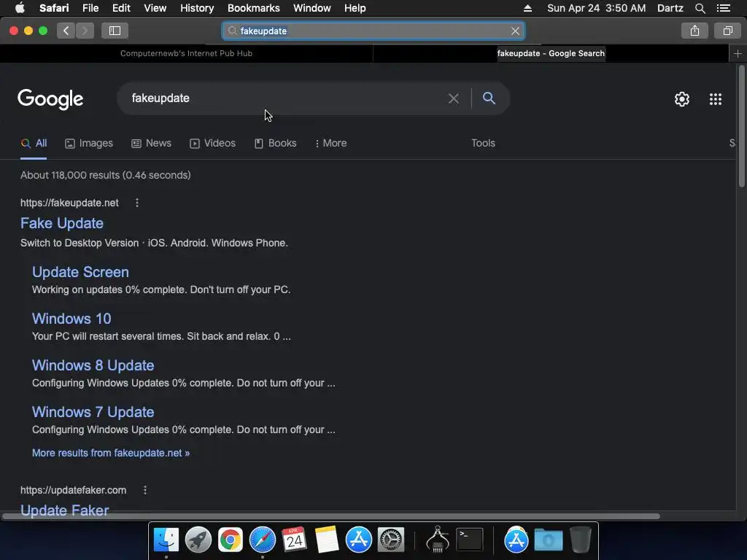This screenshot has height=560, width=747.
Task: Show all tabs overview button
Action: click(x=727, y=31)
